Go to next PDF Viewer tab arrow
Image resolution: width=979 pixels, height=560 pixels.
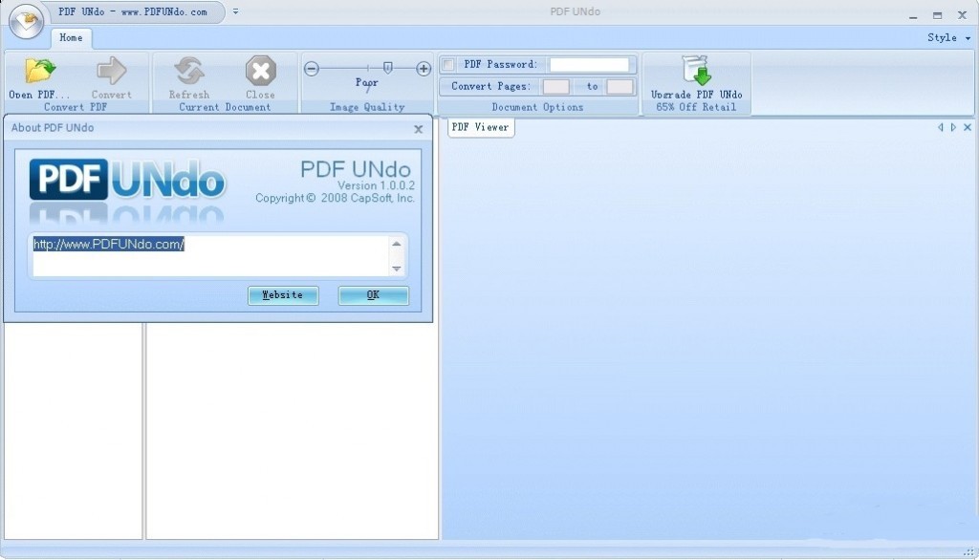point(953,127)
